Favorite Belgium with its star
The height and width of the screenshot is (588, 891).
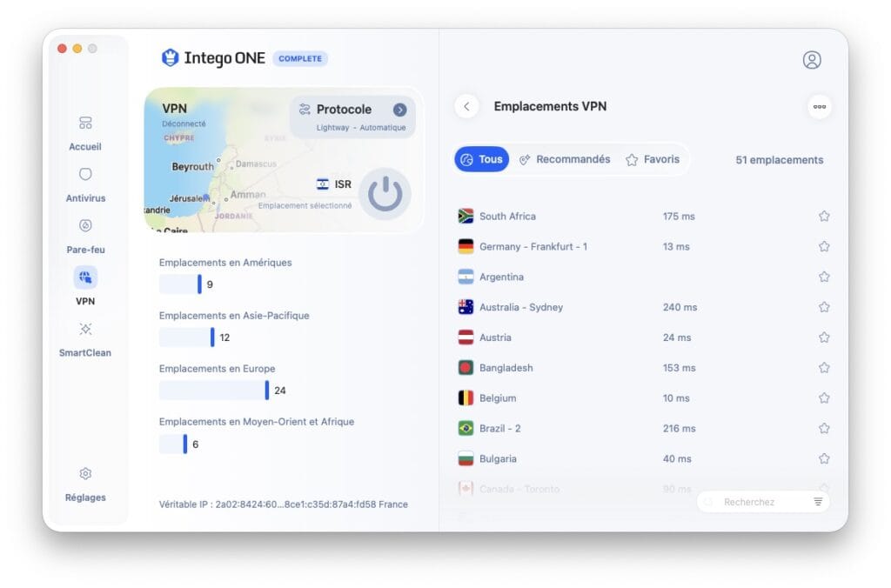pyautogui.click(x=824, y=398)
